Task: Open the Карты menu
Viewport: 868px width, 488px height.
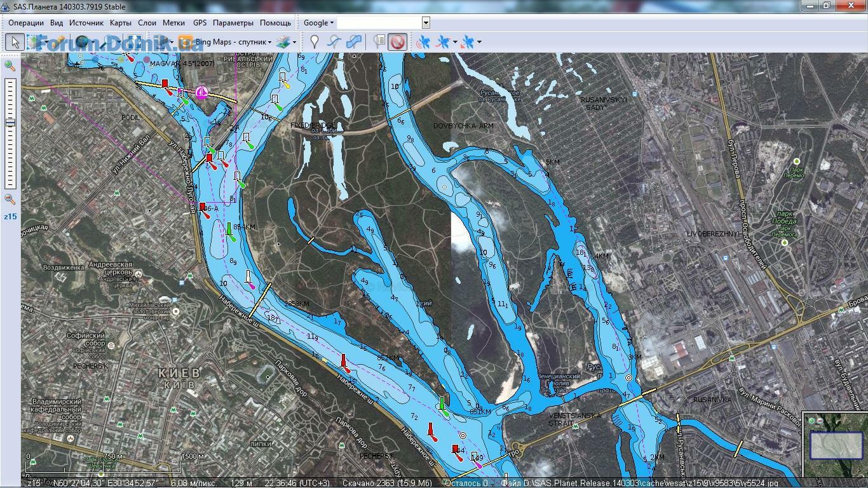Action: point(121,23)
